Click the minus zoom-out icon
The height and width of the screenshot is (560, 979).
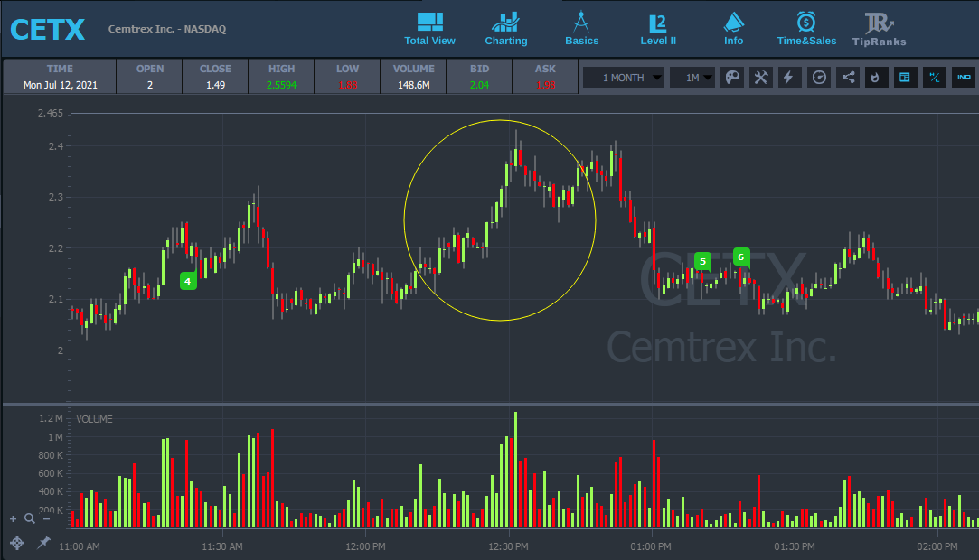coord(46,518)
